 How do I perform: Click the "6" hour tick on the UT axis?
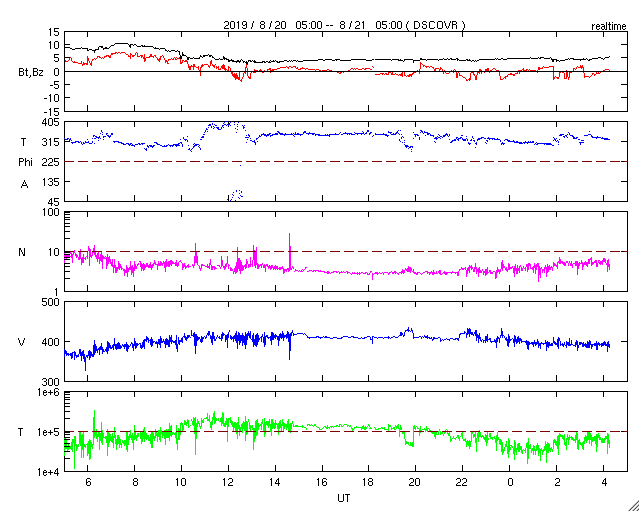[88, 482]
